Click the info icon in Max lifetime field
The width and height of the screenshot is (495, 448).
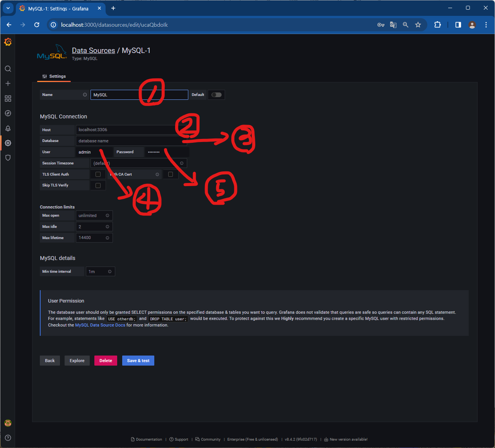coord(108,238)
